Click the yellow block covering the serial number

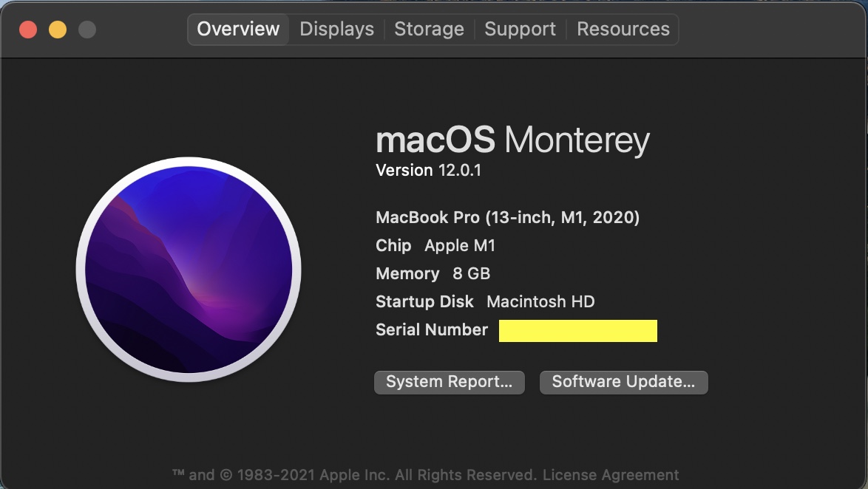point(577,331)
